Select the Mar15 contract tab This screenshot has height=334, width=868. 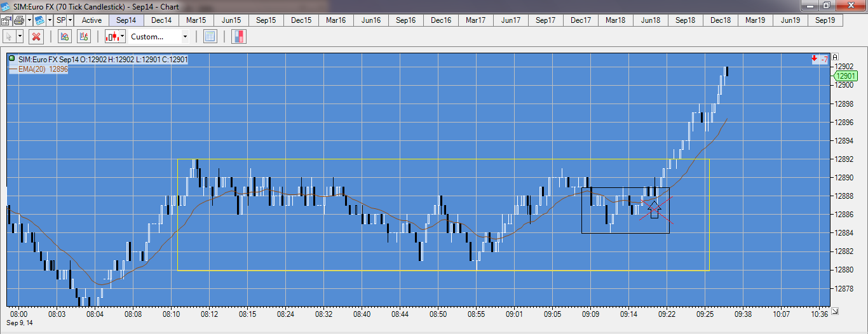(196, 20)
